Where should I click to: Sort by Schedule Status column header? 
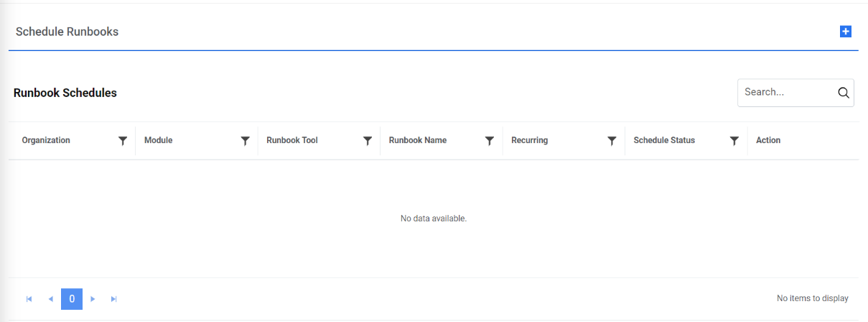pyautogui.click(x=664, y=141)
